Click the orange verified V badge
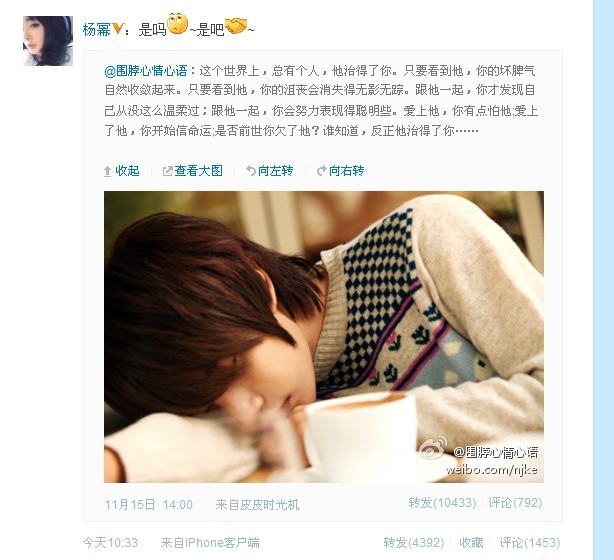Image resolution: width=614 pixels, height=560 pixels. coord(118,29)
